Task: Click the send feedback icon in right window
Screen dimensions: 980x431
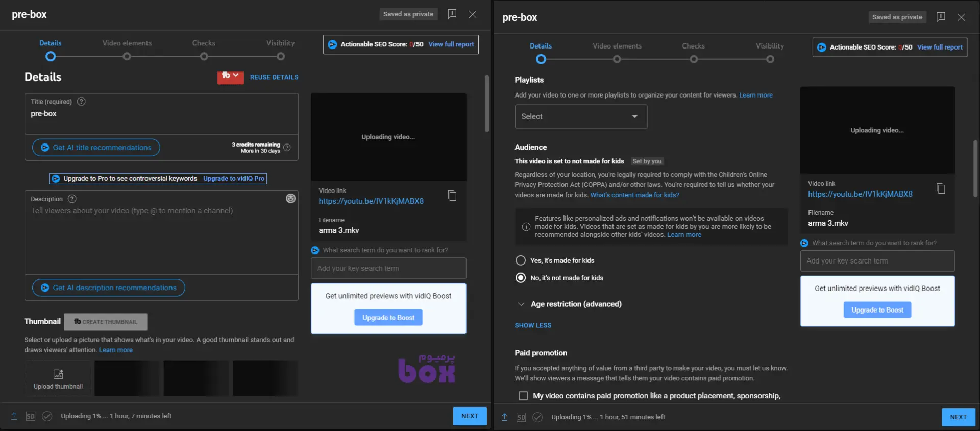Action: [x=941, y=17]
